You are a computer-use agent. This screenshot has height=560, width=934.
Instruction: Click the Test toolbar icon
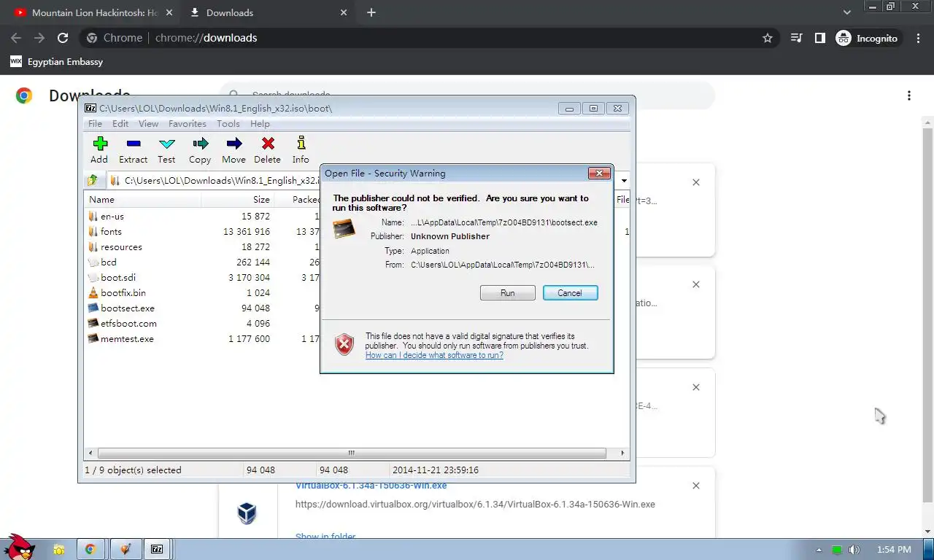166,149
